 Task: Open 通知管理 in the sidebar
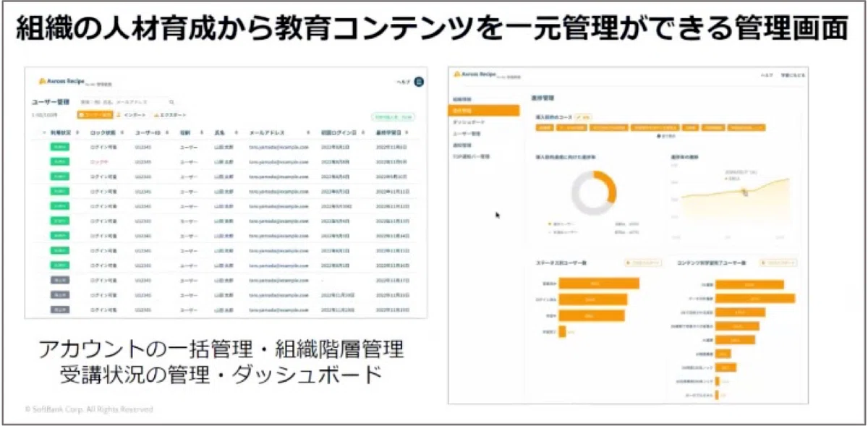(461, 145)
